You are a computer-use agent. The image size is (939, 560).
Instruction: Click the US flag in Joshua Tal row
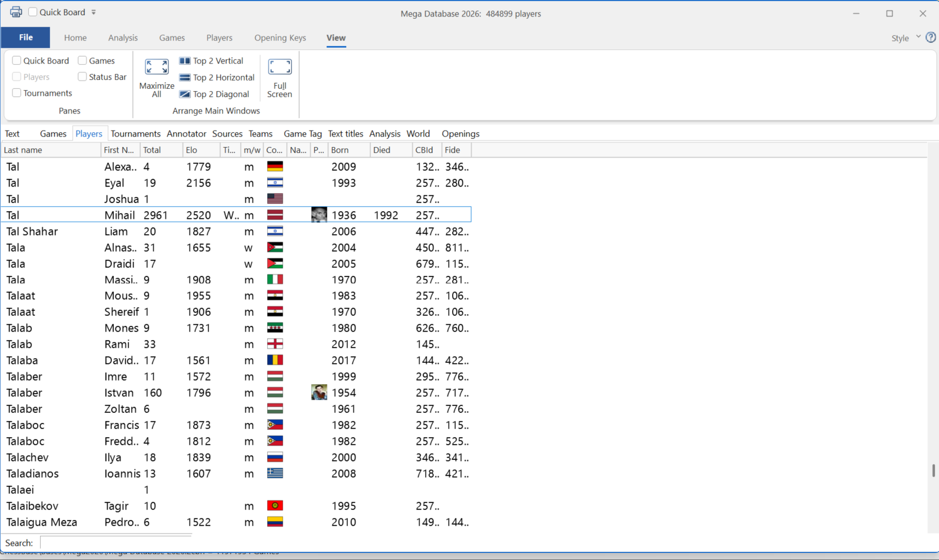275,199
